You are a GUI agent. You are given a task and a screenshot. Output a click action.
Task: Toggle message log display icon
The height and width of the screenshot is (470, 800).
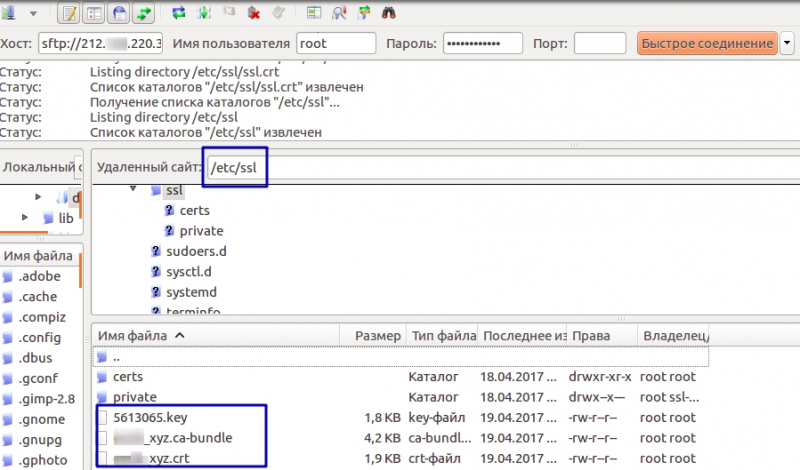pyautogui.click(x=68, y=14)
